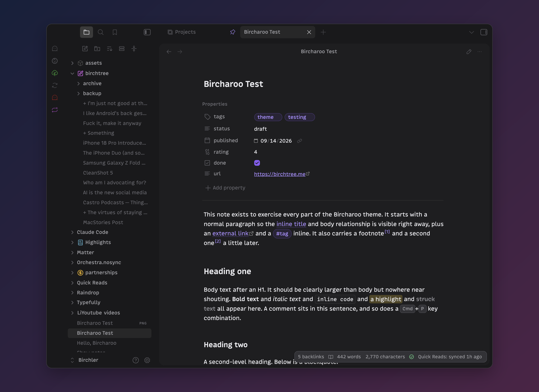Switch to the Projects tab
Screen dimensions: 539x392
click(185, 32)
